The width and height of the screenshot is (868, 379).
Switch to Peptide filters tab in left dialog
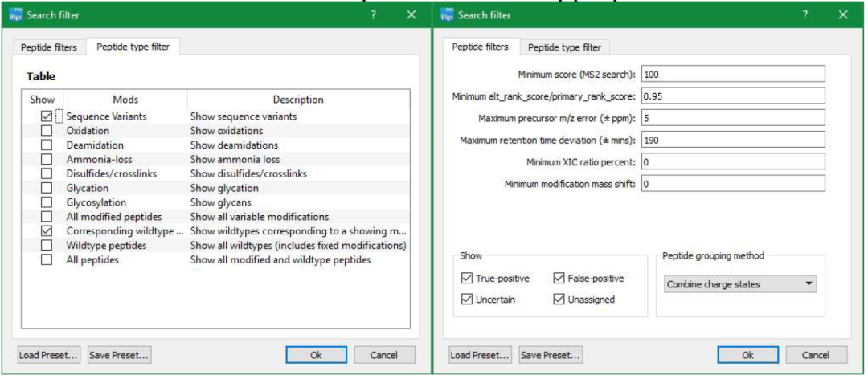pyautogui.click(x=49, y=47)
